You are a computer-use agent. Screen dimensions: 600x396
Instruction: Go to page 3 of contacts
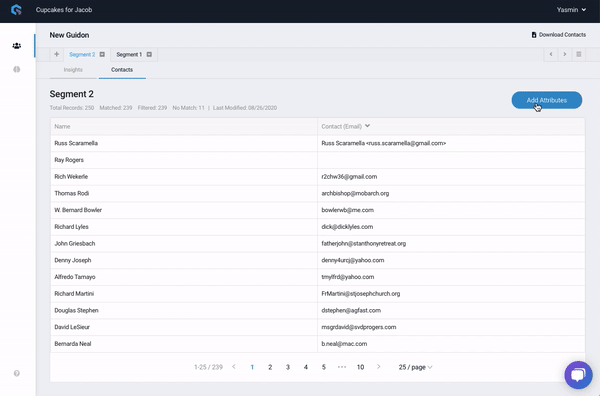(x=288, y=367)
